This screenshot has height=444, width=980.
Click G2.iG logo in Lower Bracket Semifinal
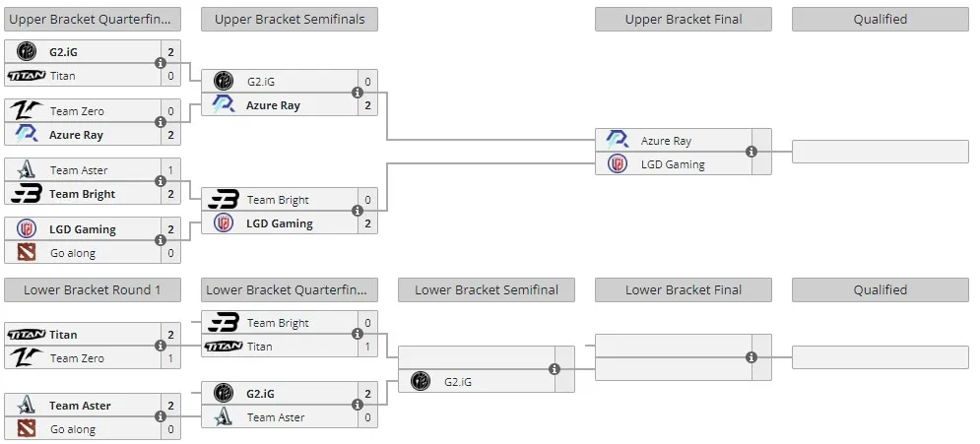[x=421, y=381]
